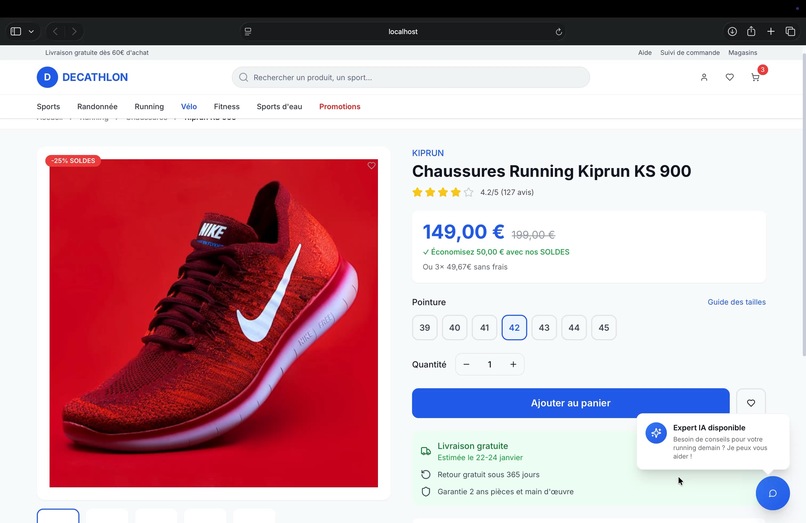This screenshot has width=806, height=523.
Task: Open the browser downloads icon
Action: (x=732, y=31)
